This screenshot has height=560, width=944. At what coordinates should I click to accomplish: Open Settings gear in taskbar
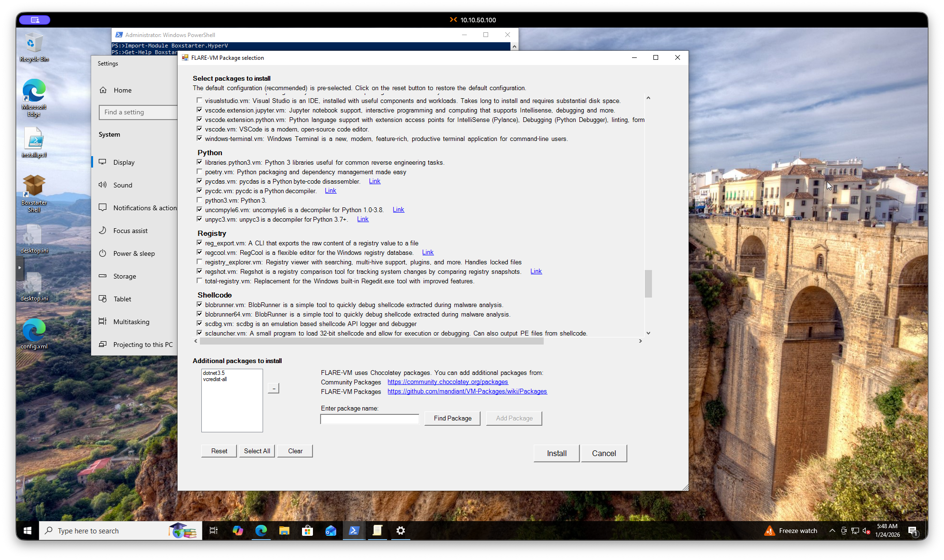401,531
